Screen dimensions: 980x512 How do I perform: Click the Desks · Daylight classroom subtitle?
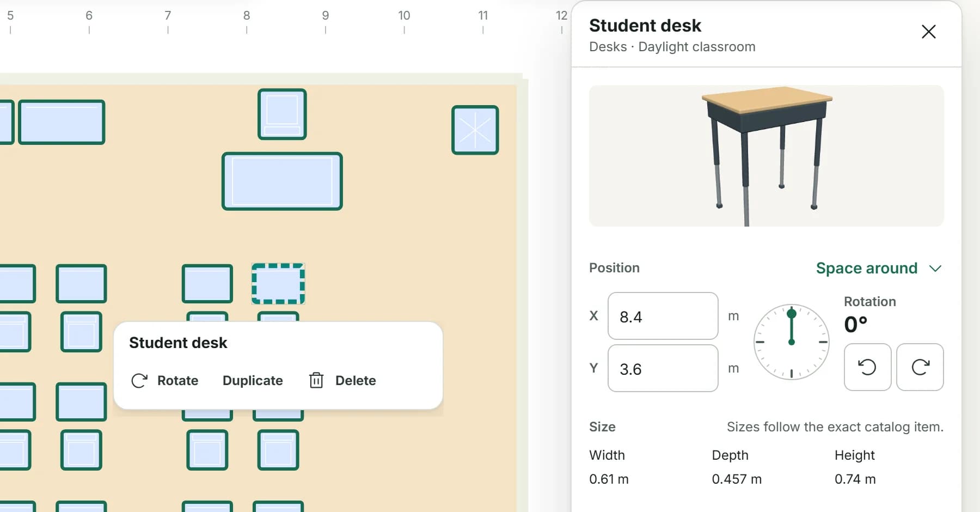tap(672, 47)
